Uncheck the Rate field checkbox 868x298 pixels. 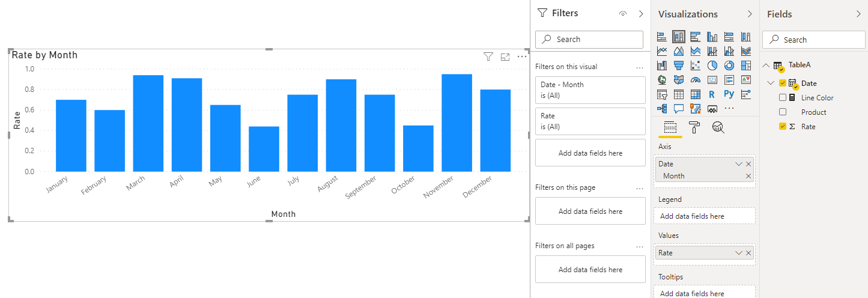[783, 126]
